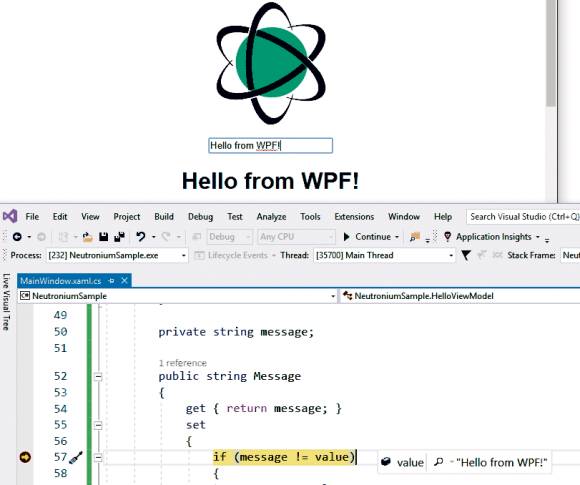
Task: Open the Thread Main Thread combo box
Action: coord(384,255)
